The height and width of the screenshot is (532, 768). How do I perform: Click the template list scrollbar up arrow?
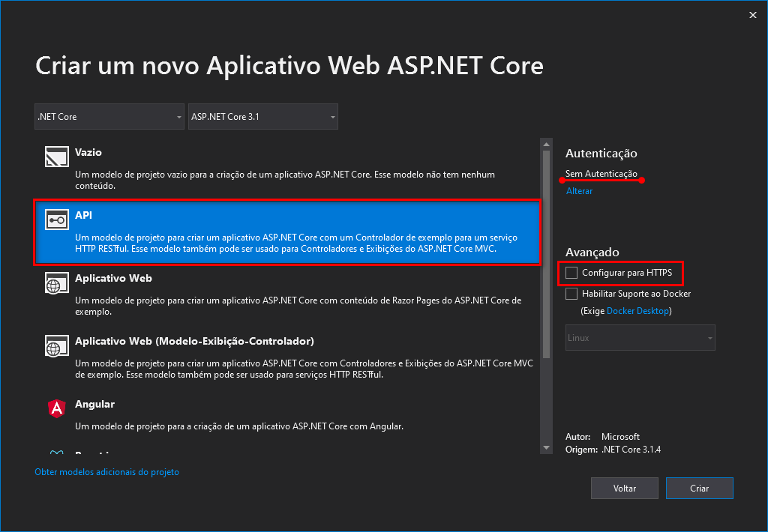[546, 144]
